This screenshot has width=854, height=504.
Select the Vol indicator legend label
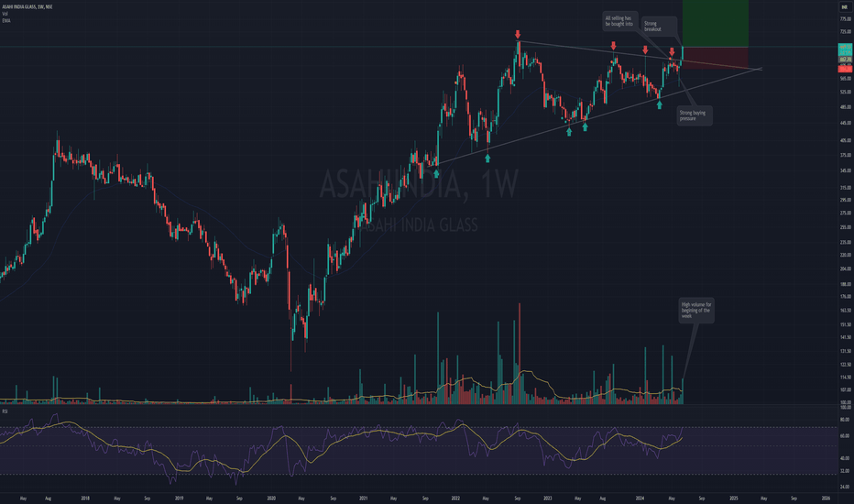(5, 14)
